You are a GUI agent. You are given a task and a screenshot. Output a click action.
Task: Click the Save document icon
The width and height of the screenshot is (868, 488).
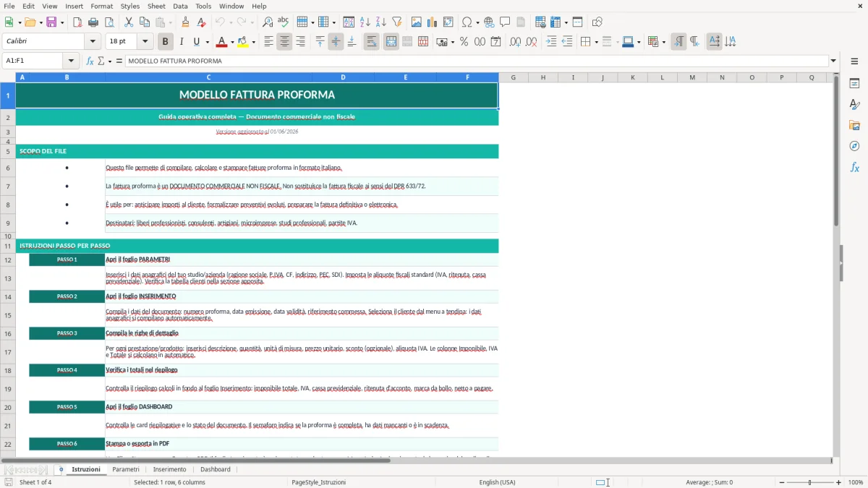pyautogui.click(x=51, y=22)
